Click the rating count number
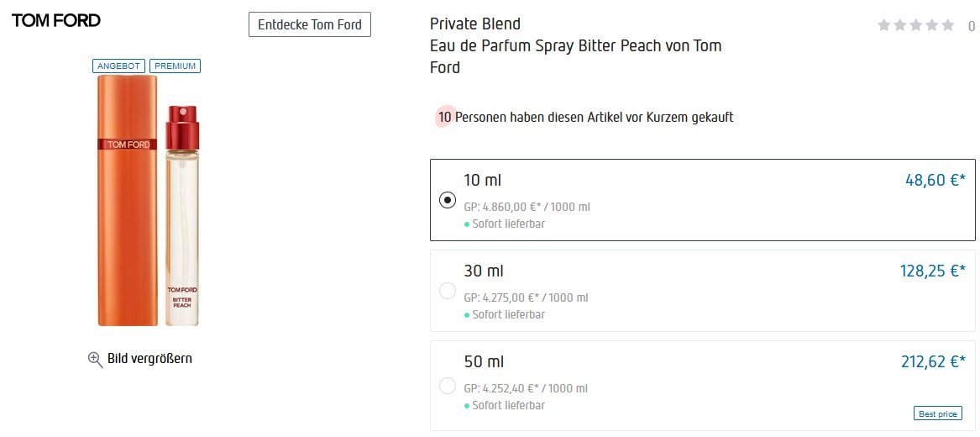 tap(972, 26)
